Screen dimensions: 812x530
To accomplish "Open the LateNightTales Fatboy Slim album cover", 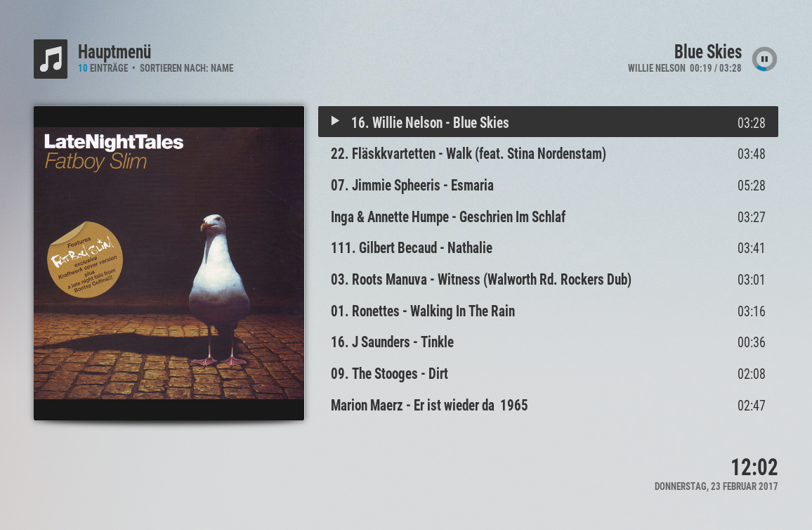I will 169,263.
